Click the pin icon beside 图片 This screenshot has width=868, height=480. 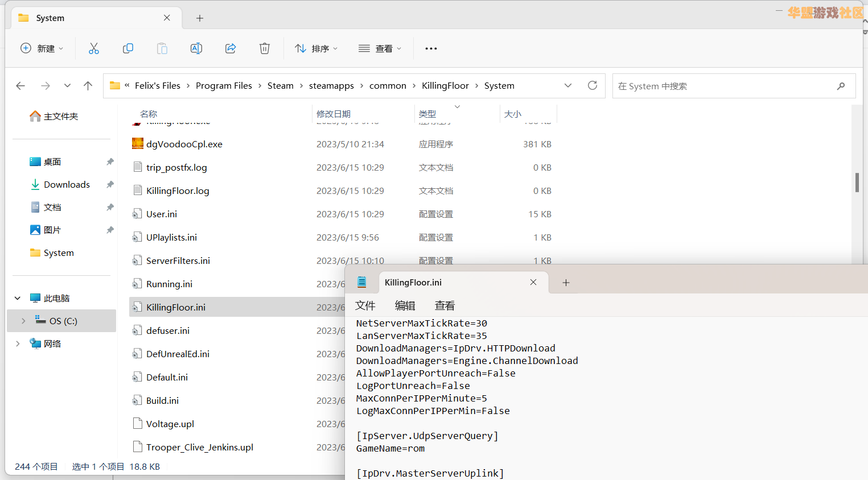click(x=110, y=230)
